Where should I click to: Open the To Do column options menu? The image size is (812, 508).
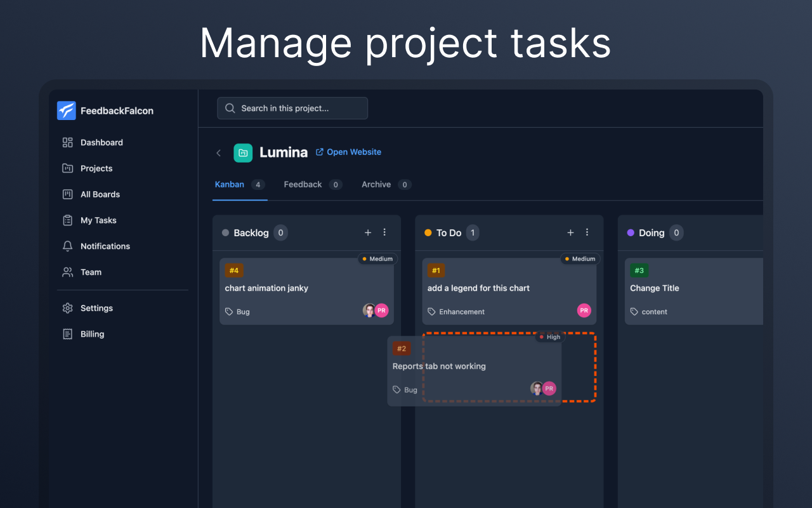click(x=587, y=232)
